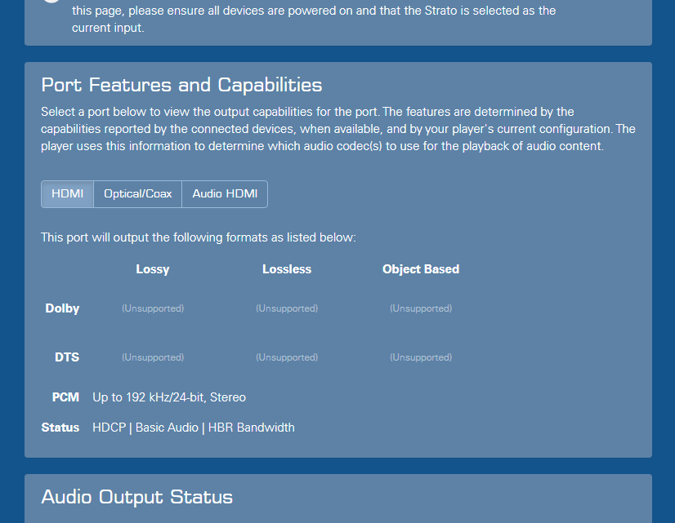675x523 pixels.
Task: Select the HDMI port tab
Action: click(67, 194)
